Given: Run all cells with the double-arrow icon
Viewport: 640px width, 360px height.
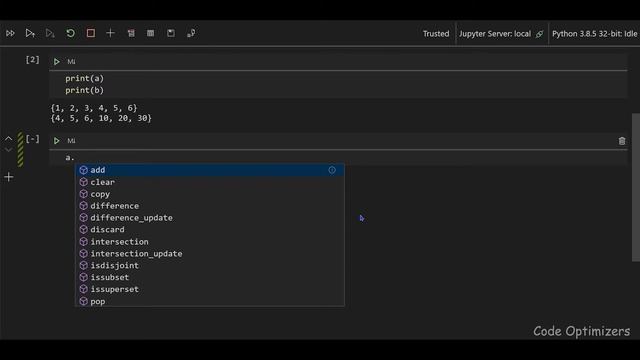Looking at the screenshot, I should click(x=10, y=33).
